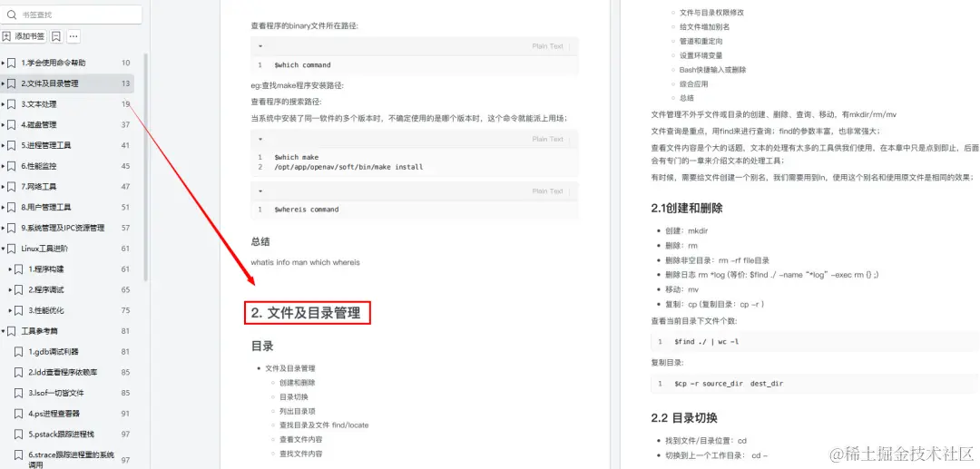The height and width of the screenshot is (469, 980).
Task: Click line eg:查找make程序安装路径:
Action: click(x=297, y=85)
